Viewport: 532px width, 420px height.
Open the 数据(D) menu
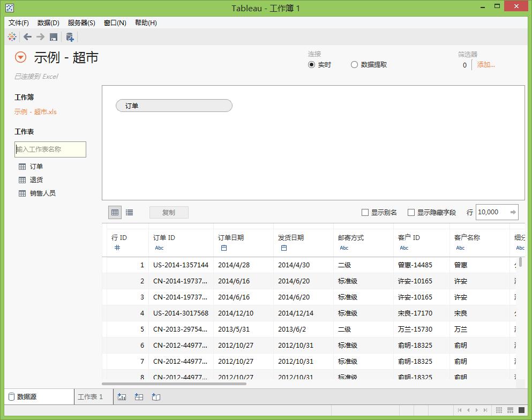tap(48, 22)
